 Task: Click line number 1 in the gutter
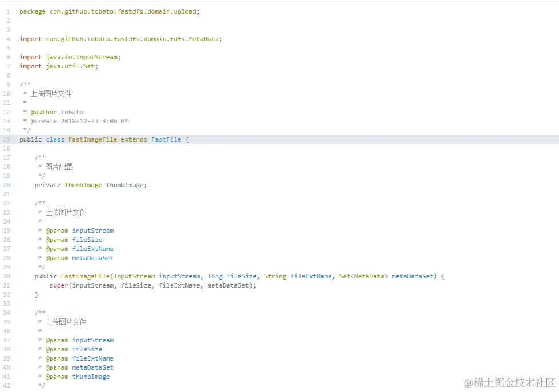coord(8,12)
